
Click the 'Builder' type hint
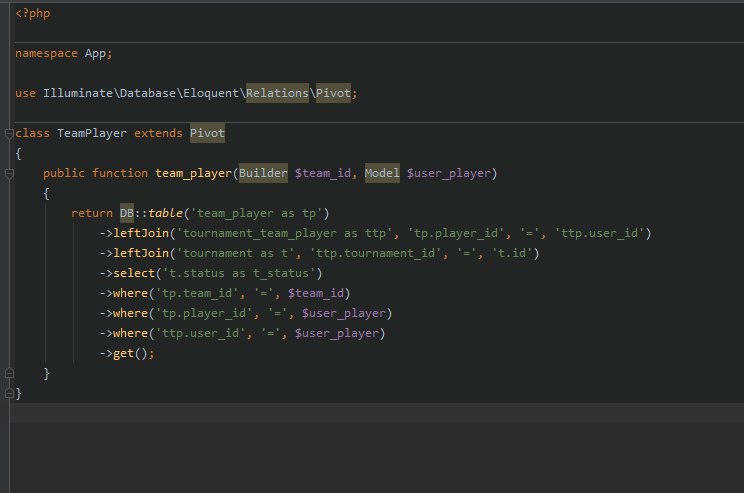[x=263, y=173]
